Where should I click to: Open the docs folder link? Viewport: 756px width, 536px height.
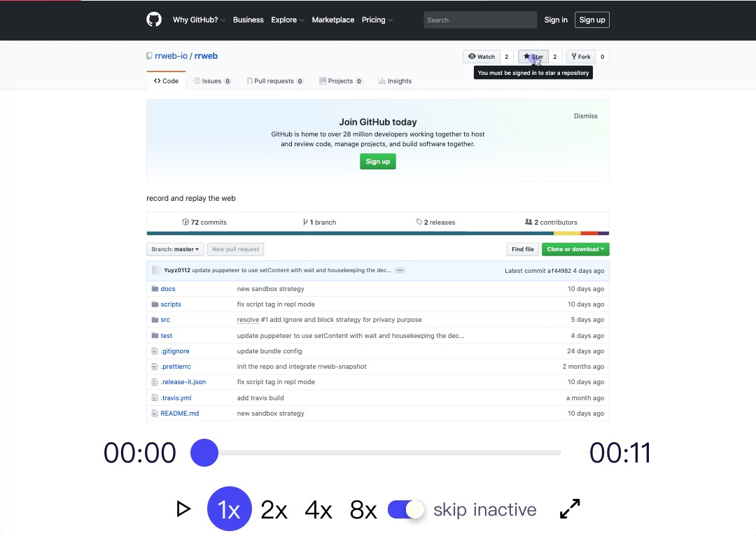[x=168, y=289]
